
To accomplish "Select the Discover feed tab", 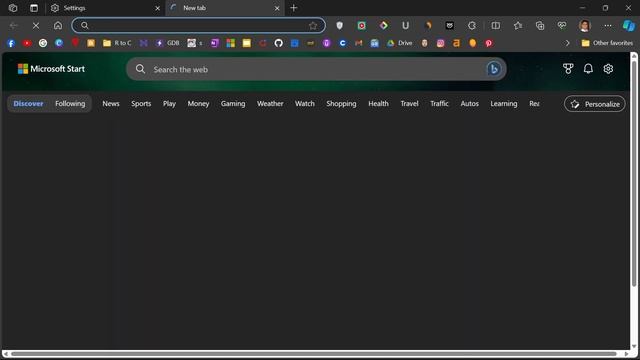I will point(28,104).
